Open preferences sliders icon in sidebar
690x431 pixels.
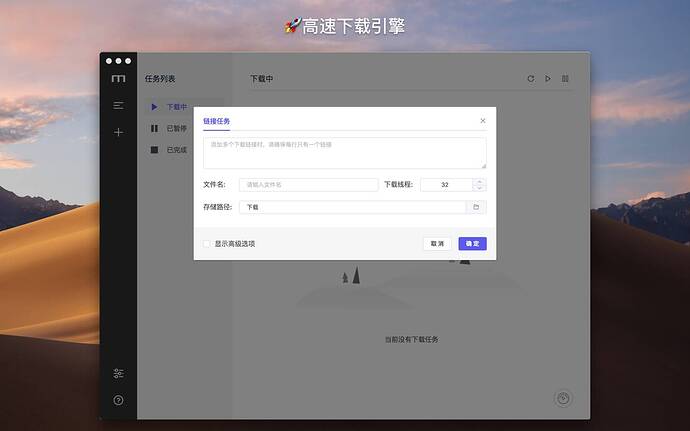[118, 373]
